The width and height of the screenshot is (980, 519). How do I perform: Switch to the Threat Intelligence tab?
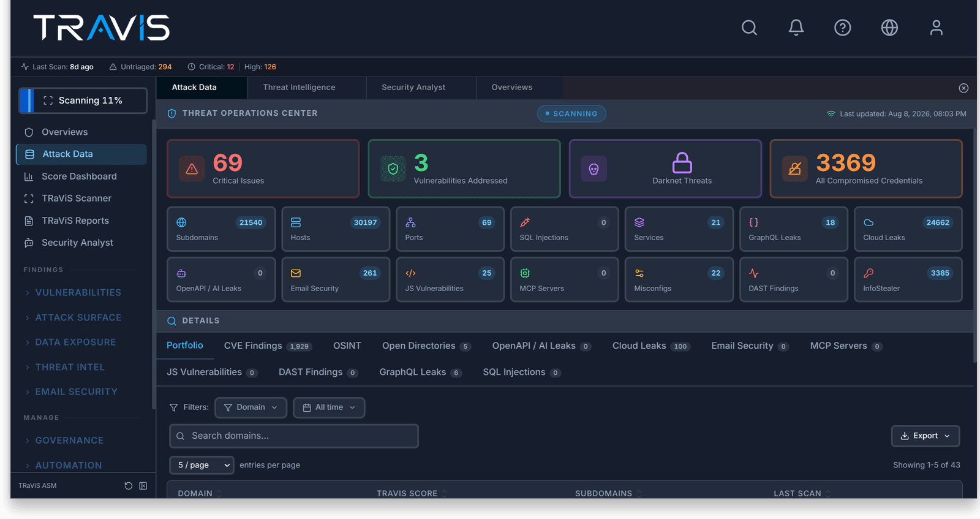tap(299, 88)
